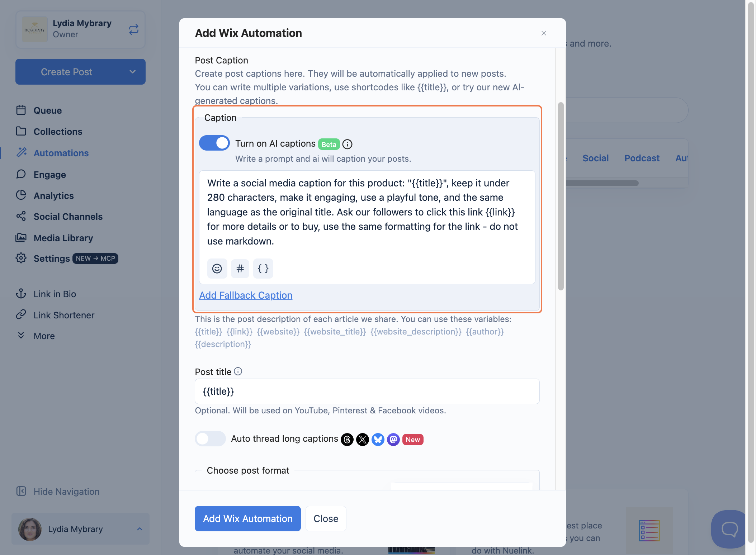Click the info icon next to Post title
The image size is (756, 555).
click(238, 371)
